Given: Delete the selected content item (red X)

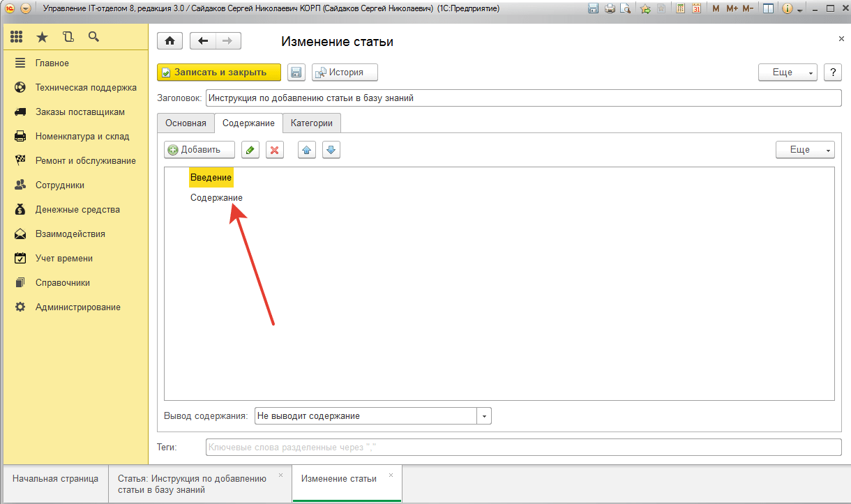Looking at the screenshot, I should point(275,150).
